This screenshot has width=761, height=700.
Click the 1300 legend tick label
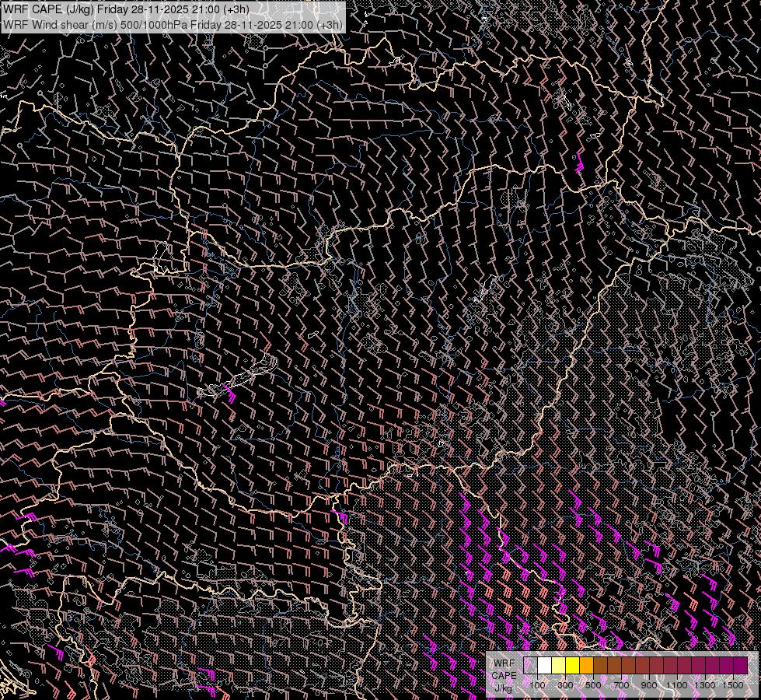pyautogui.click(x=705, y=685)
